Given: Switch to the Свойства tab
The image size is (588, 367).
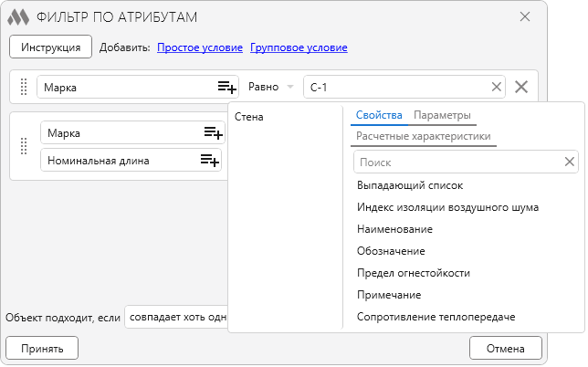Looking at the screenshot, I should (x=379, y=116).
